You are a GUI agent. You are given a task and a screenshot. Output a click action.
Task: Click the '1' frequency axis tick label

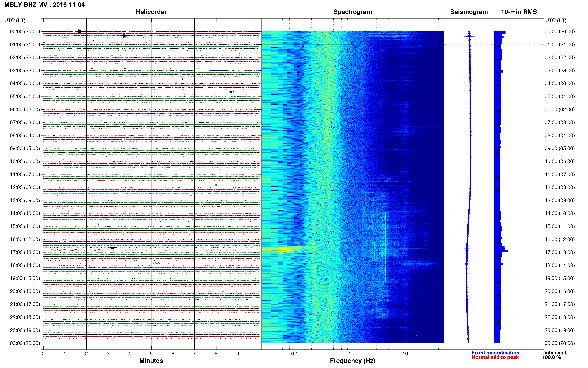350,354
